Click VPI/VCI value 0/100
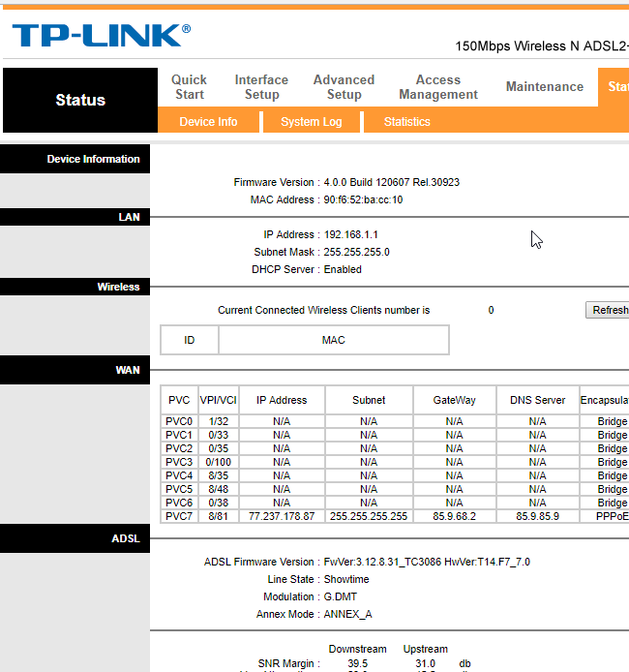The image size is (629, 672). tap(219, 462)
